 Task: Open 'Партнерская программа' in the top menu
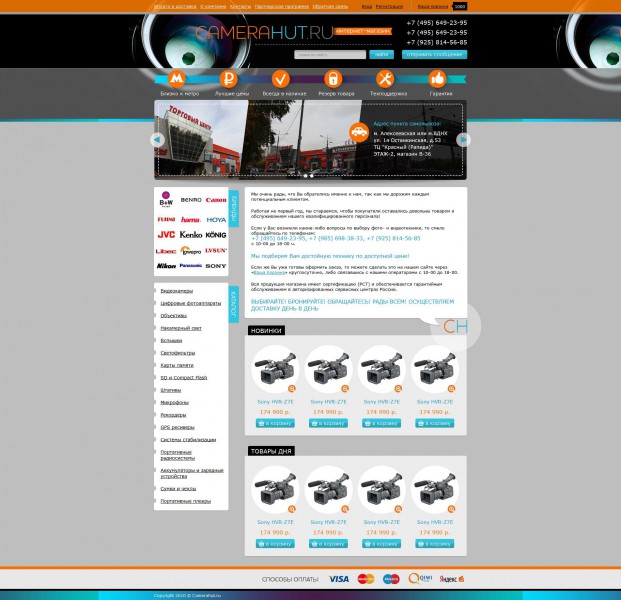282,6
